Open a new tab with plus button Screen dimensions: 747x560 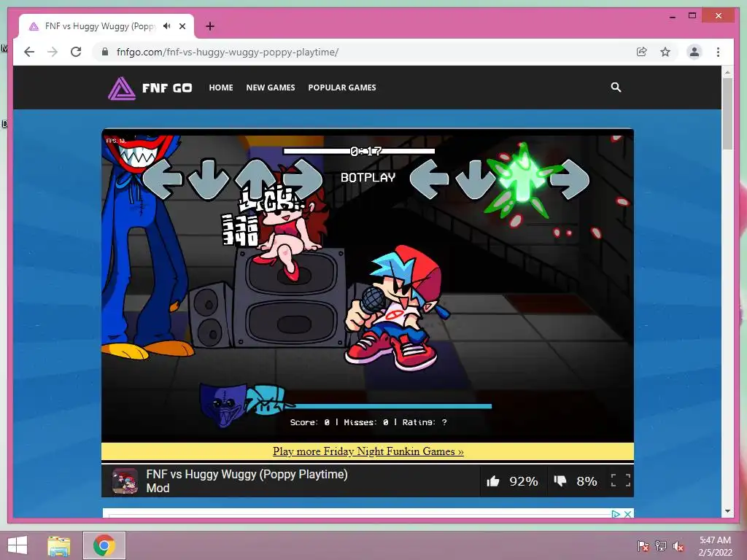tap(210, 26)
